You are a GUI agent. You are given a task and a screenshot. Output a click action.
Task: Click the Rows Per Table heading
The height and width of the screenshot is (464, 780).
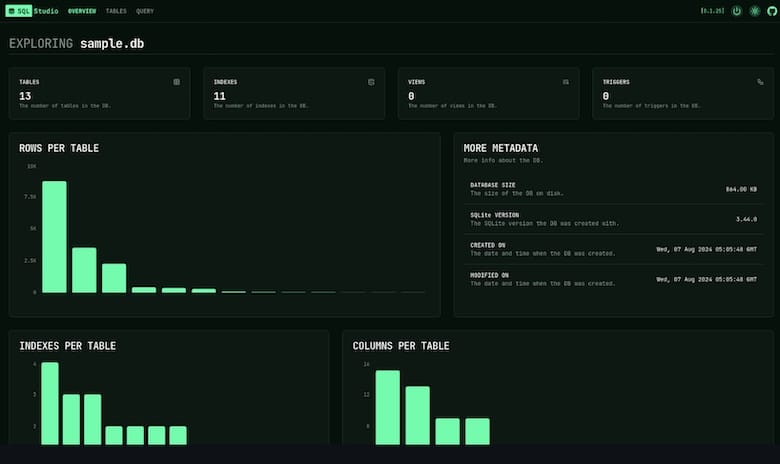pyautogui.click(x=59, y=148)
